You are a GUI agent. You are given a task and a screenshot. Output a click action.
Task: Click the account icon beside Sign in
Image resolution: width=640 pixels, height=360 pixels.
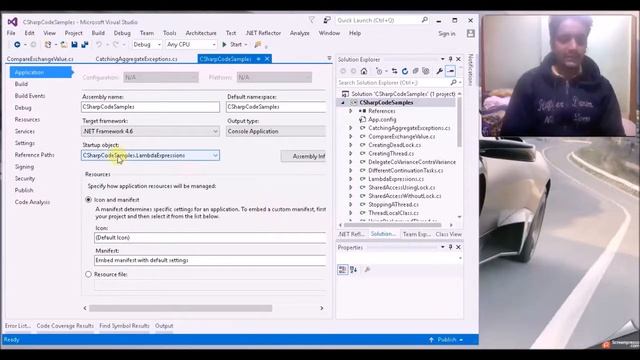471,33
